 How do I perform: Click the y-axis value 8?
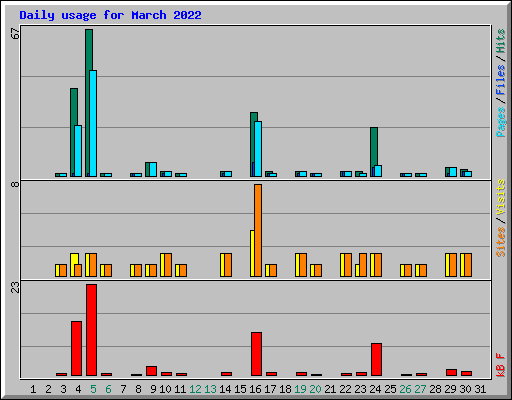coord(15,184)
